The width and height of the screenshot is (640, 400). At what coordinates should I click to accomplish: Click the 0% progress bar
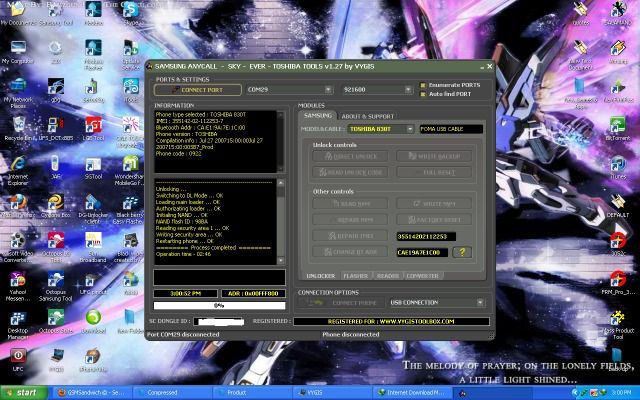click(219, 305)
